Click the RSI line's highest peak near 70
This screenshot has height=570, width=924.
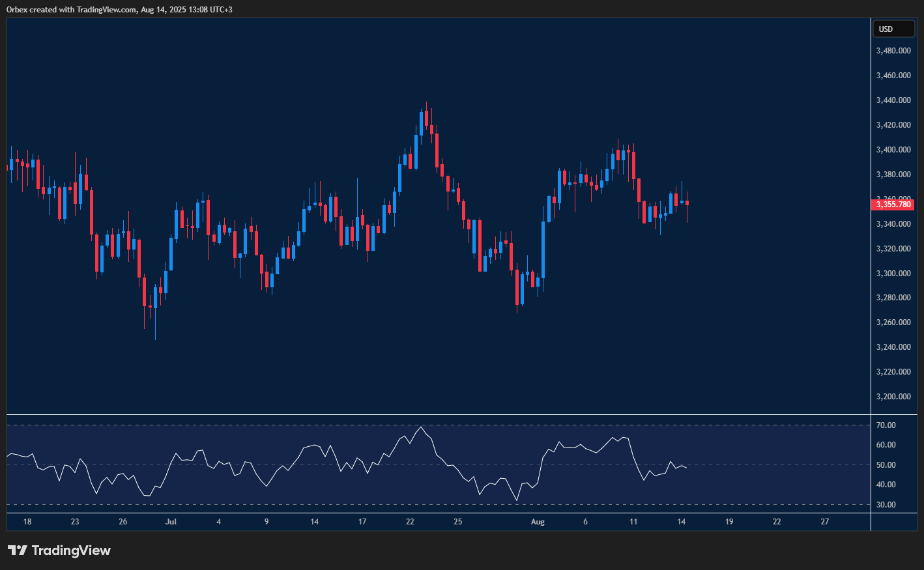click(x=422, y=427)
